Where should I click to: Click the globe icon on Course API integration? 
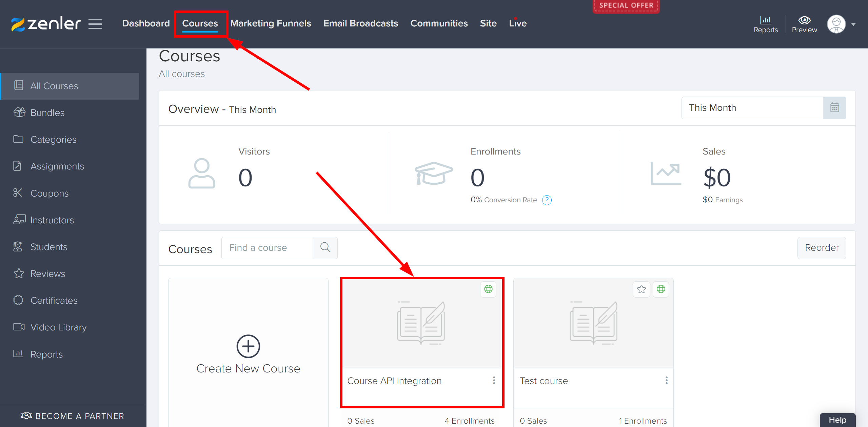pos(489,289)
